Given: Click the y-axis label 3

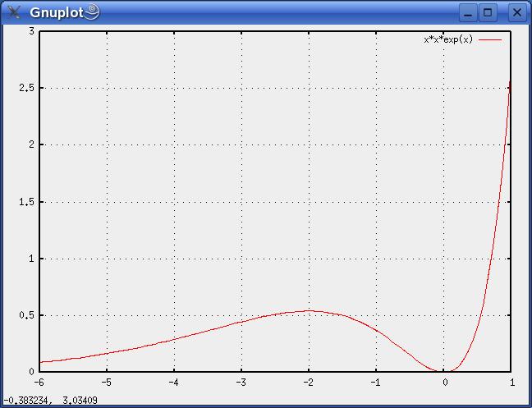Looking at the screenshot, I should coord(32,31).
